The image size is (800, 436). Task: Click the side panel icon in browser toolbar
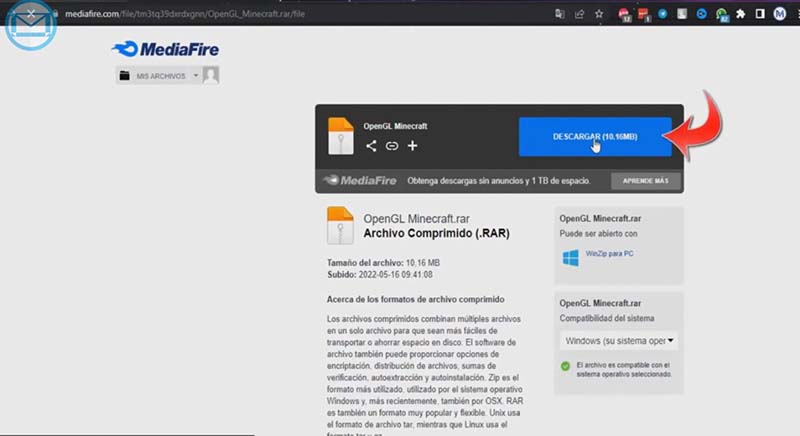click(760, 14)
